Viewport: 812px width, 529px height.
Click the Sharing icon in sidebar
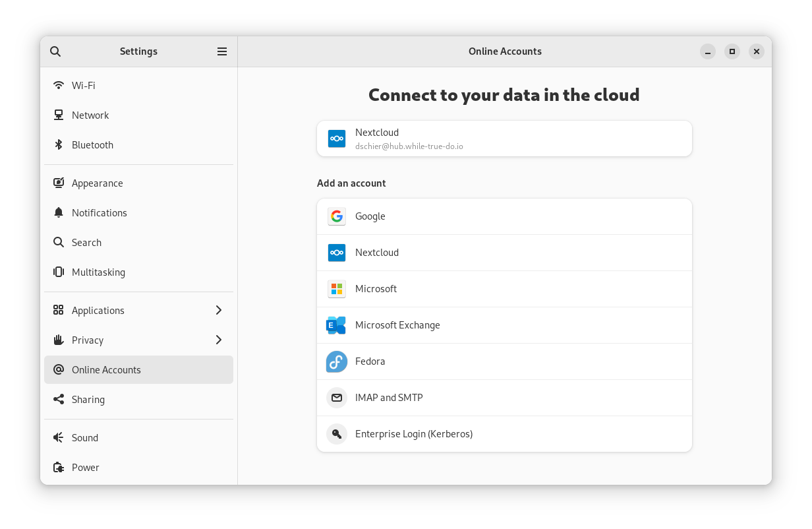[59, 399]
